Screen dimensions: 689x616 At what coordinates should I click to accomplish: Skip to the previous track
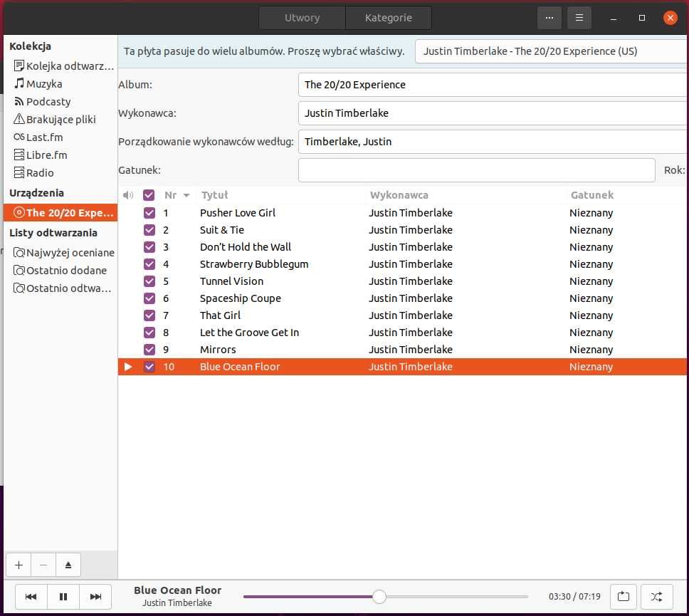(x=31, y=597)
